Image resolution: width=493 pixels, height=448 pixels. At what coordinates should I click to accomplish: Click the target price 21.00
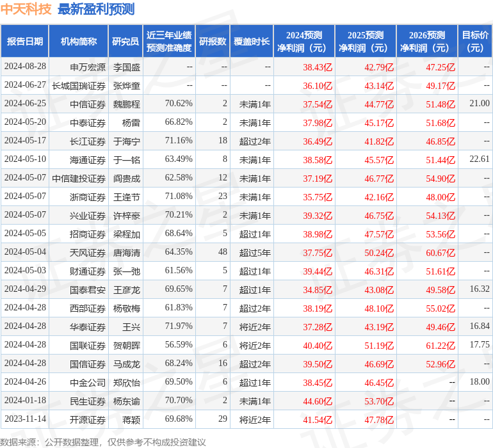pyautogui.click(x=480, y=104)
